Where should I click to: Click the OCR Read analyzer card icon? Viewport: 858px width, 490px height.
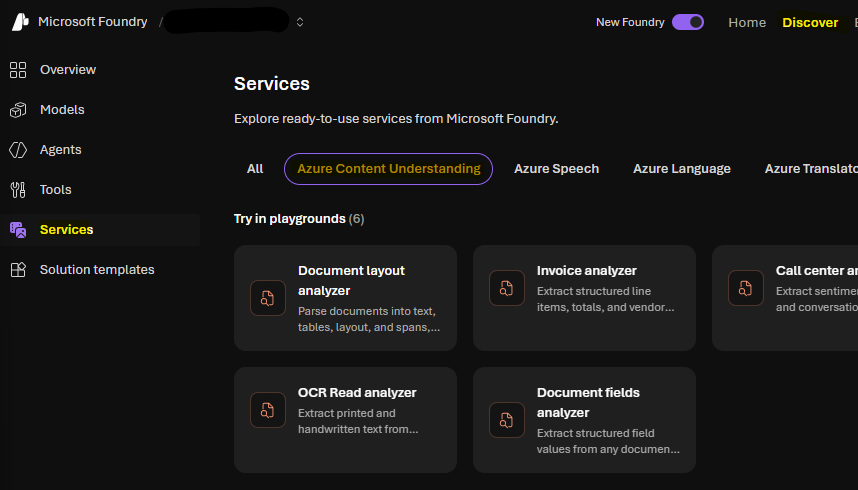(268, 410)
